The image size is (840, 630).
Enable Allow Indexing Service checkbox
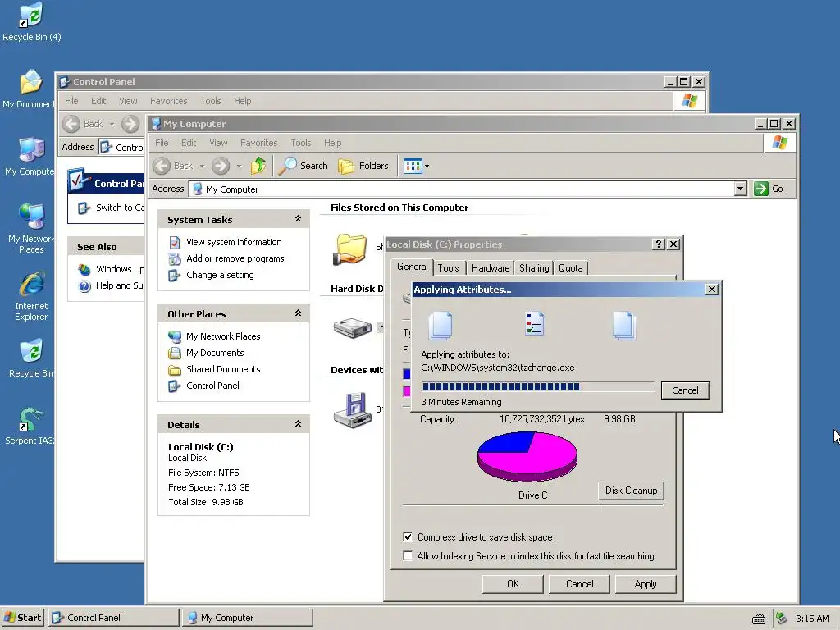[x=409, y=556]
